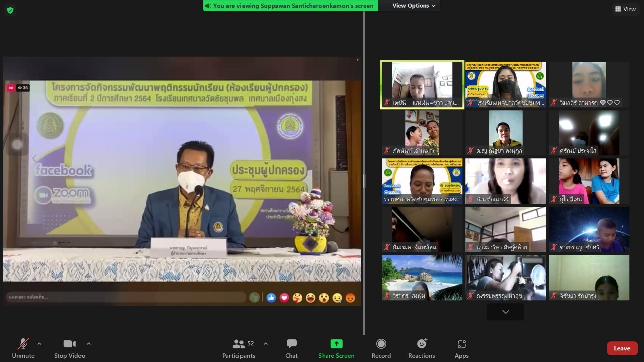Unmute the microphone
The height and width of the screenshot is (362, 644).
[x=23, y=348]
